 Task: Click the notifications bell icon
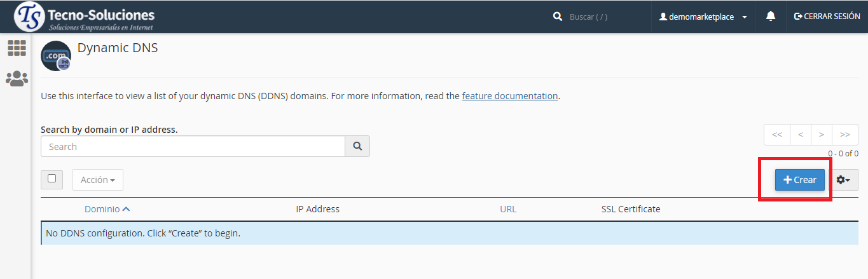coord(771,17)
